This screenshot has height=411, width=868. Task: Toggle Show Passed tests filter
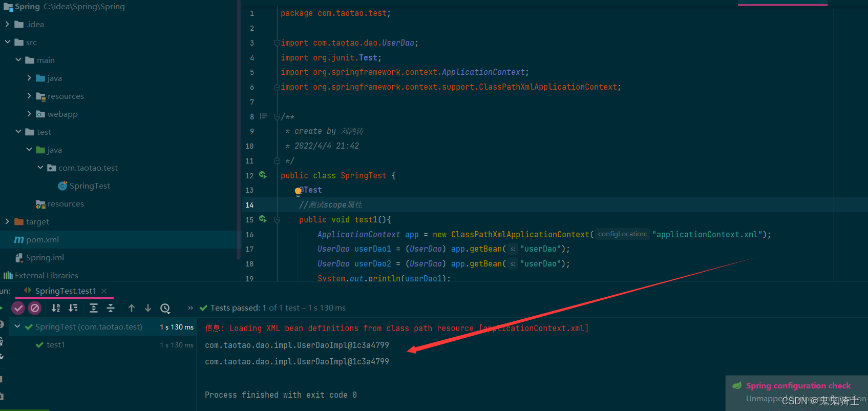pos(18,308)
